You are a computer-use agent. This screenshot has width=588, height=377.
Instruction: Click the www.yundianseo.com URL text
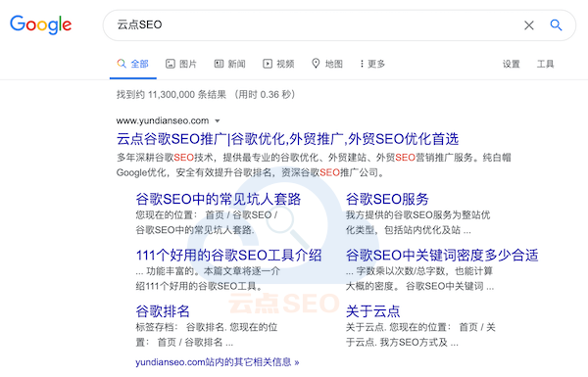click(x=163, y=120)
